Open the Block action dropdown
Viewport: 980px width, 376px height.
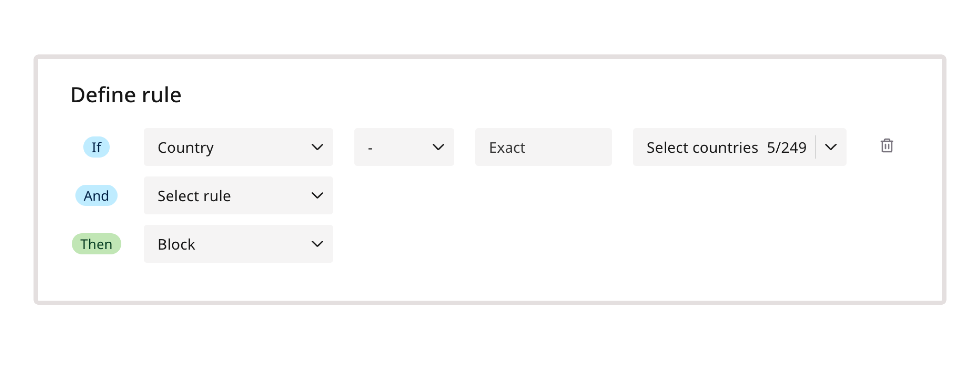point(238,244)
